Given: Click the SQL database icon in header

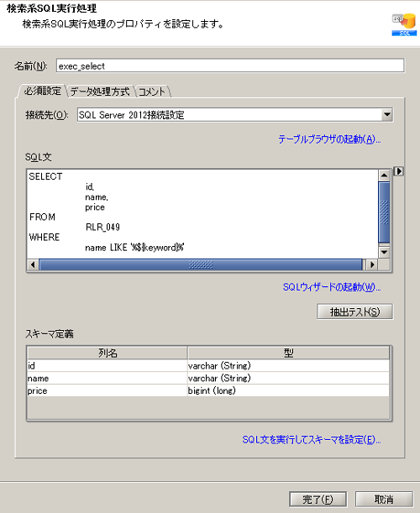Looking at the screenshot, I should point(404,25).
